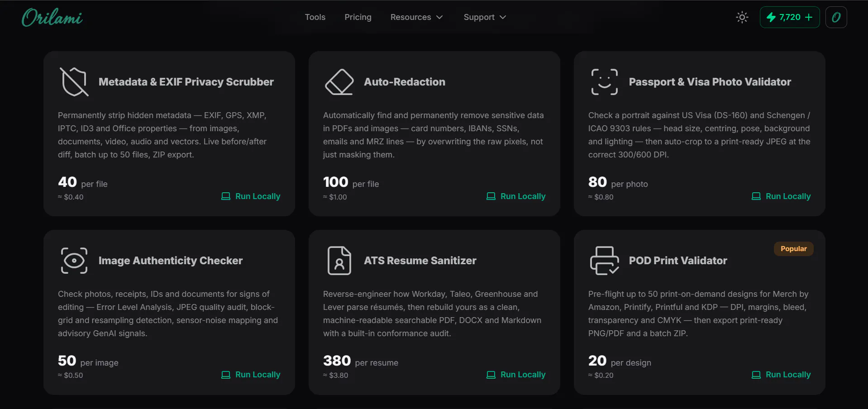Click the Orilami logo
The width and height of the screenshot is (868, 409).
52,18
